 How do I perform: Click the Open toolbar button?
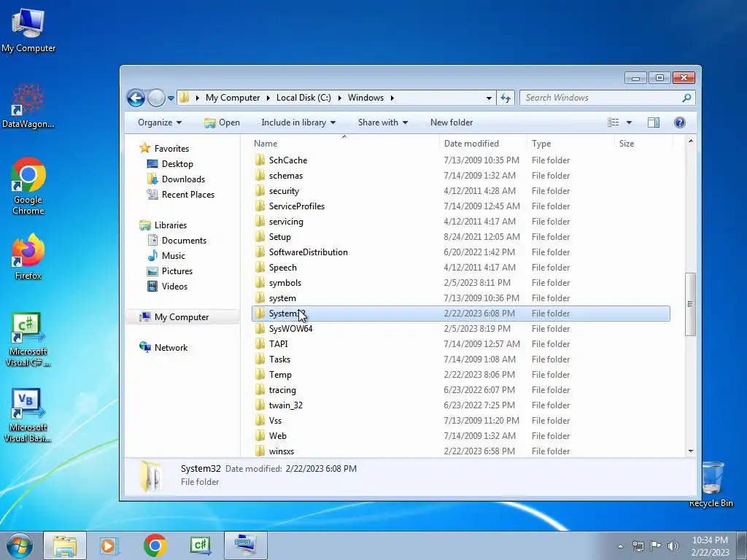tap(222, 122)
